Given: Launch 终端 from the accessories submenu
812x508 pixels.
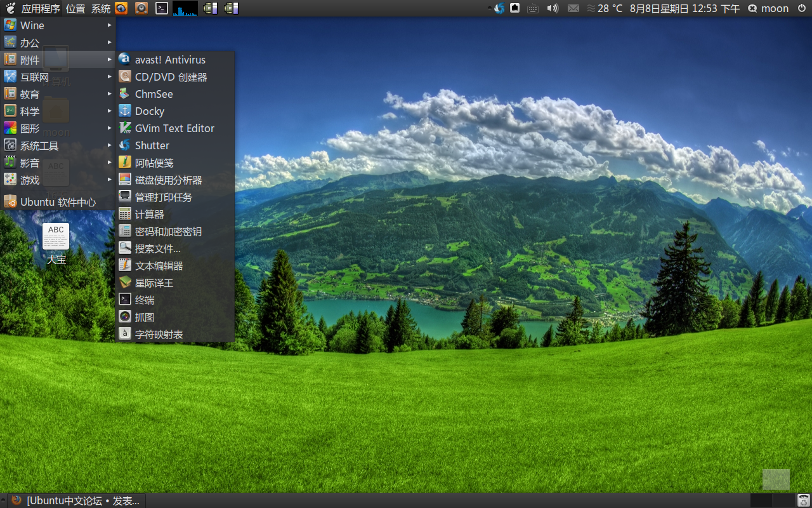Looking at the screenshot, I should click(175, 300).
